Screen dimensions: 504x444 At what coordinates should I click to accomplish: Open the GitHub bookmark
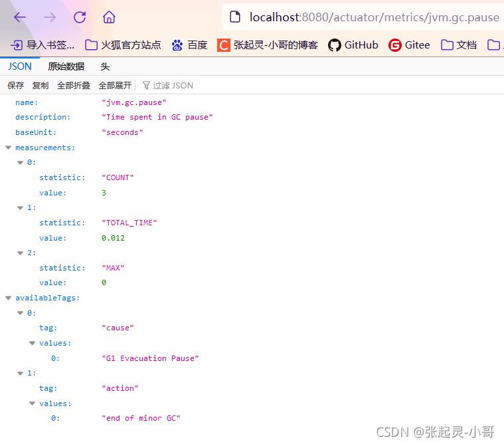tap(353, 45)
